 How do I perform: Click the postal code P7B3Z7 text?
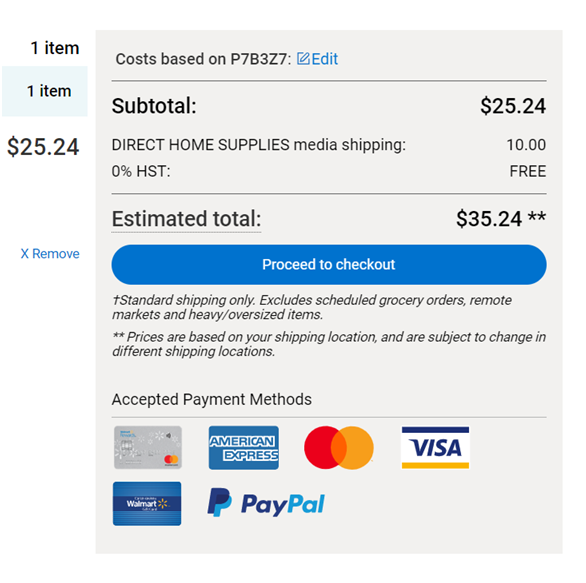[x=259, y=59]
